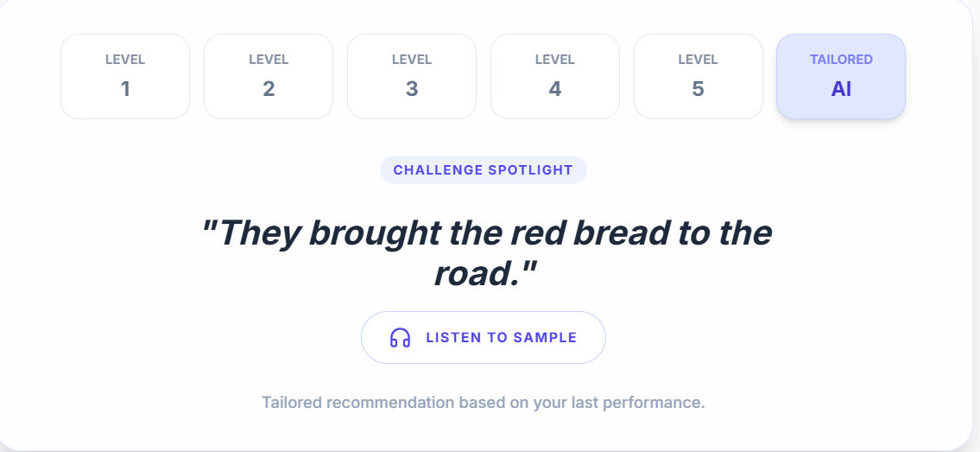This screenshot has width=980, height=452.
Task: Click the word "red" in the sentence
Action: pos(538,232)
